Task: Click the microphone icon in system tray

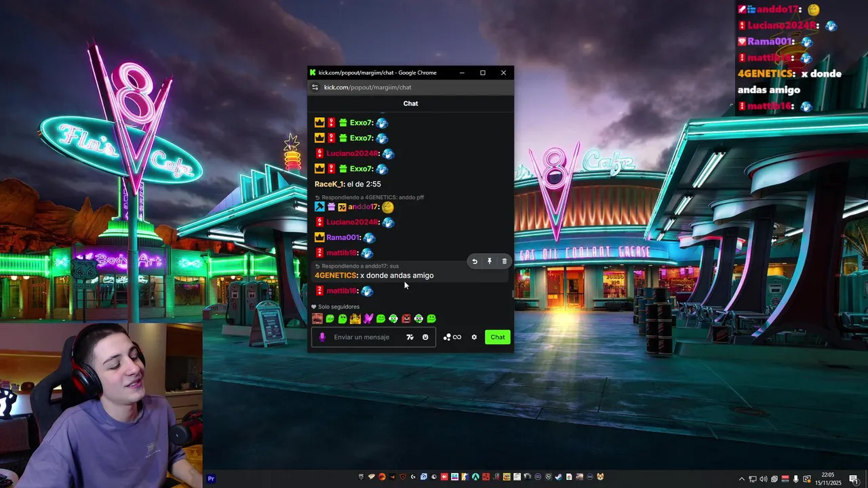Action: pos(795,479)
